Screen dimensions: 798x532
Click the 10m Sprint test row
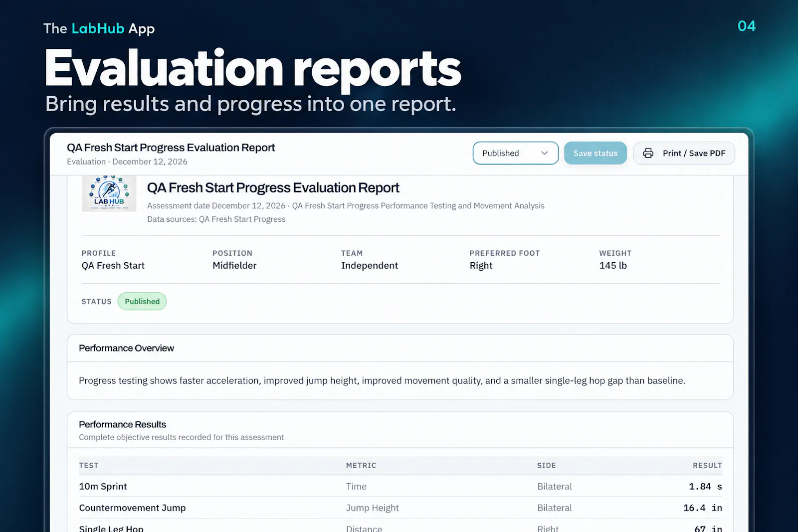[400, 486]
